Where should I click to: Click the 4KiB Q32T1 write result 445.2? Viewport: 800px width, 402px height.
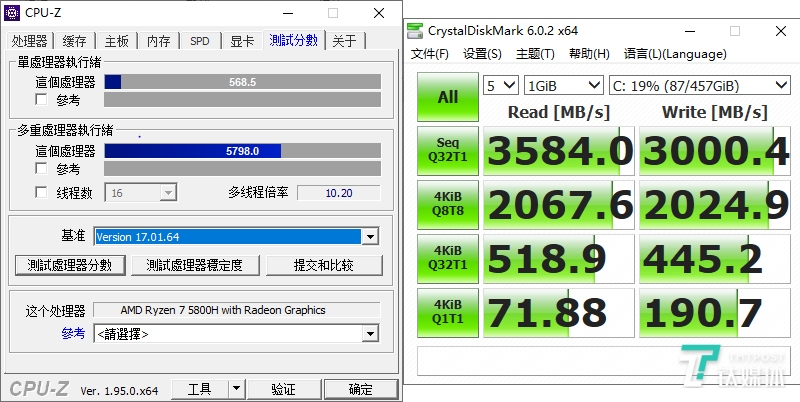(715, 259)
